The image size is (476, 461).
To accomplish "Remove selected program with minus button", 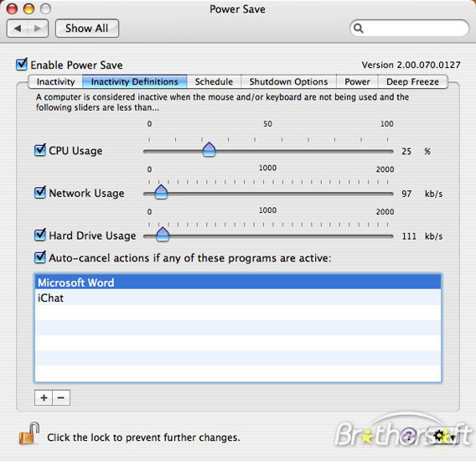I will pos(61,398).
